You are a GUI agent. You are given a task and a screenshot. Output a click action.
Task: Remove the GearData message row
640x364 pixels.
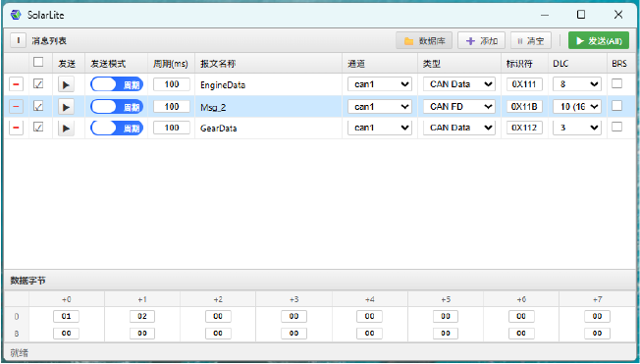(16, 128)
